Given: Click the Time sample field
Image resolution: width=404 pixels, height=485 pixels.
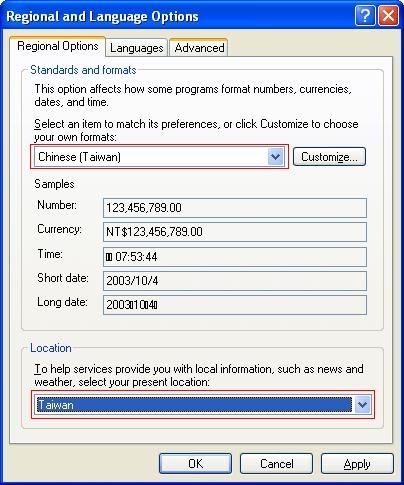Looking at the screenshot, I should 235,256.
